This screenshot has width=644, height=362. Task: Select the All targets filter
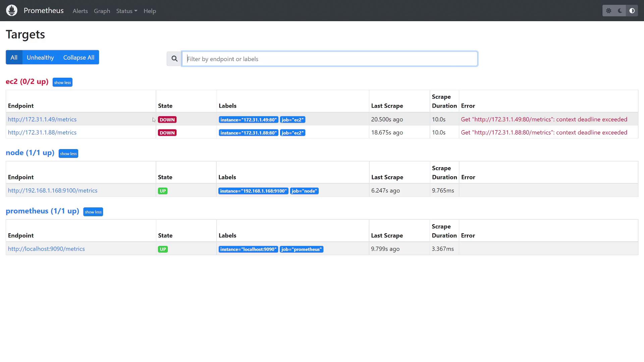(14, 57)
